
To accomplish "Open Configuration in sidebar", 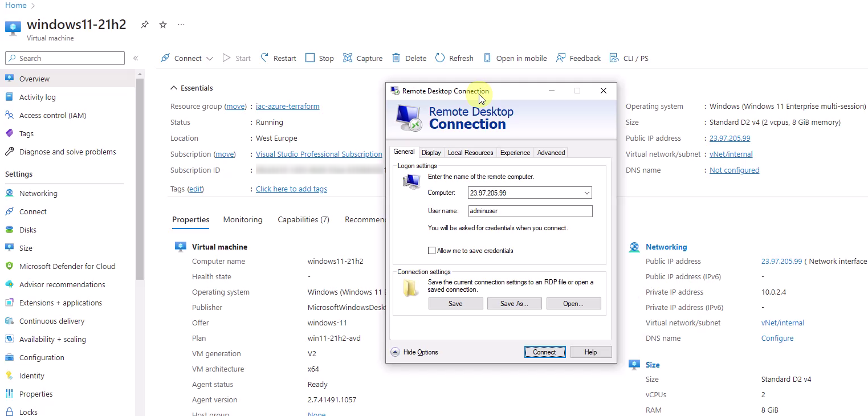I will [x=67, y=357].
